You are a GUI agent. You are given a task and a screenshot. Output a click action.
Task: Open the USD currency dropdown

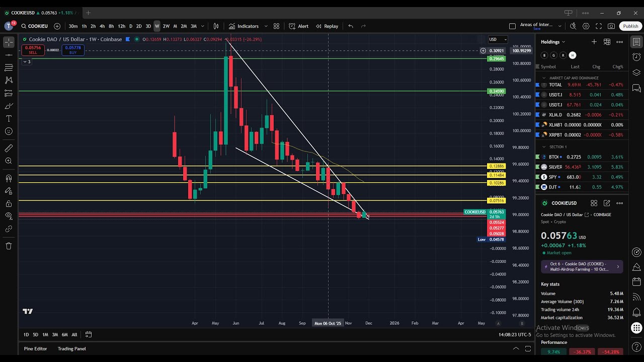click(498, 39)
